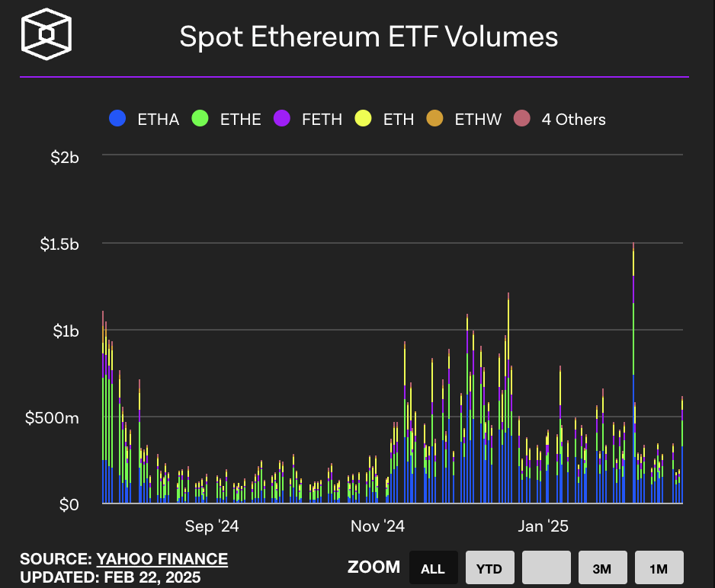Set zoom to 1M

tap(659, 568)
